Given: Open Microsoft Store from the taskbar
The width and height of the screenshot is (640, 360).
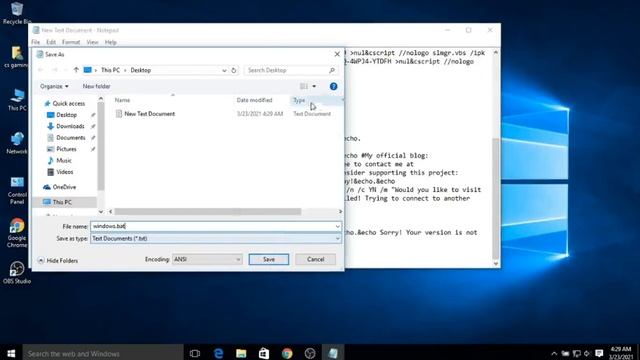Looking at the screenshot, I should pyautogui.click(x=264, y=353).
